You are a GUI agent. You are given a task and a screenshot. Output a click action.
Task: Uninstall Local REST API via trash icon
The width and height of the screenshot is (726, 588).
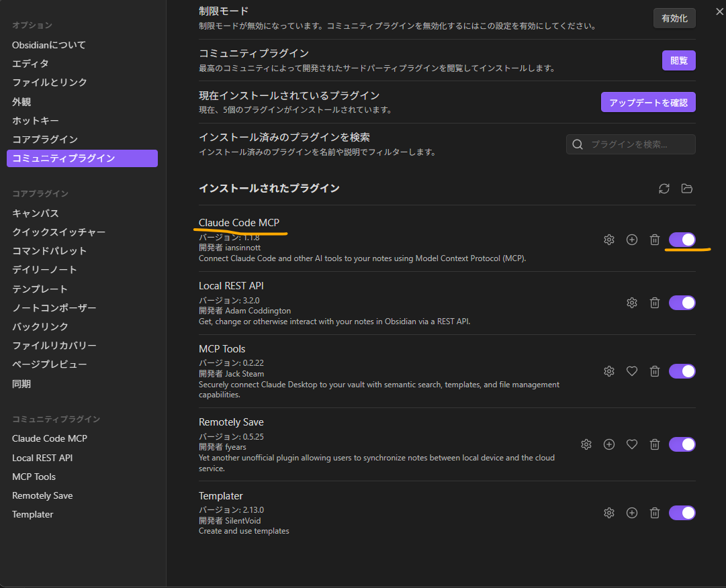click(654, 303)
